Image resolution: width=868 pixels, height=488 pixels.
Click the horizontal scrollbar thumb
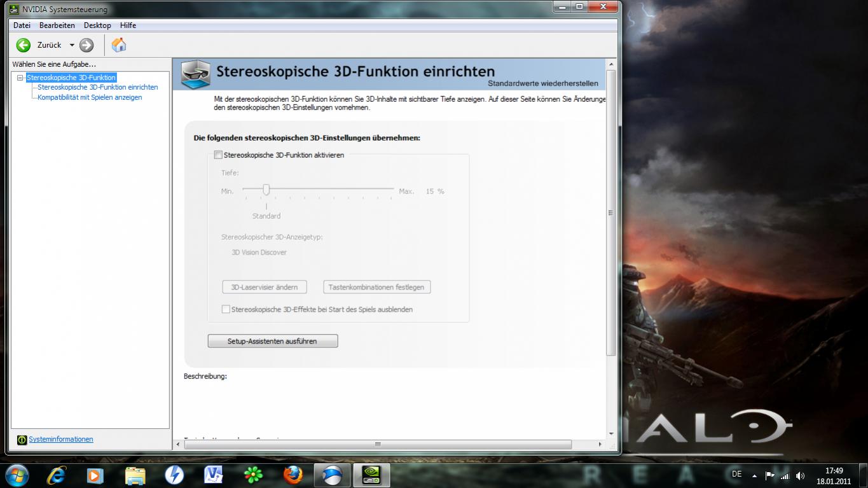[x=377, y=444]
